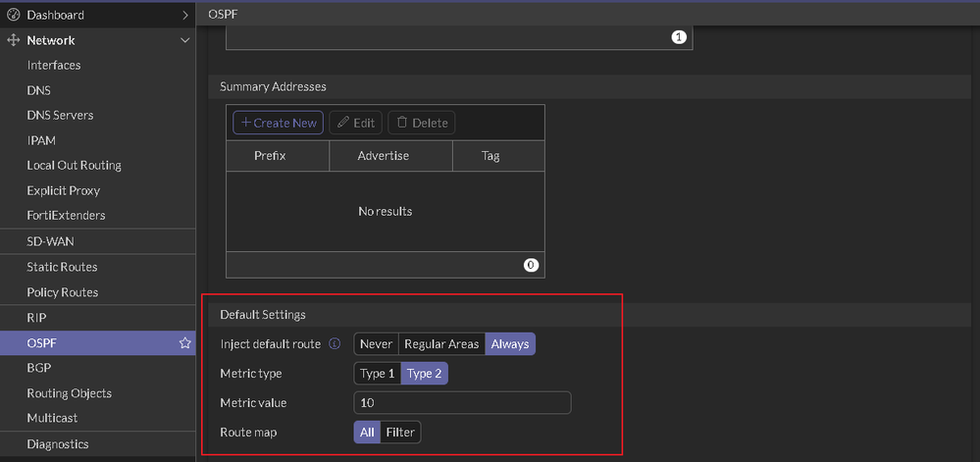Image resolution: width=980 pixels, height=462 pixels.
Task: Open the SD-WAN menu item
Action: click(x=50, y=241)
